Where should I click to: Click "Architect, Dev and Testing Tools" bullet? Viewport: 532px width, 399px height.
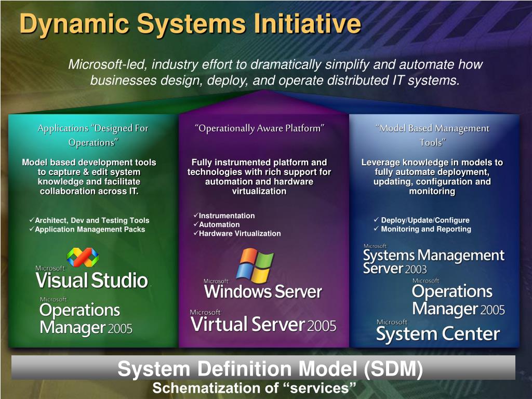89,220
